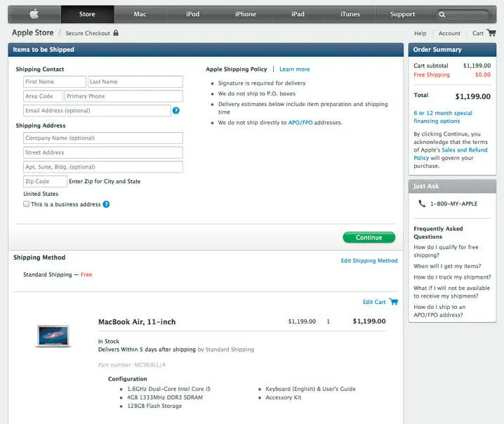
Task: Click the Edit Cart link
Action: click(x=374, y=302)
